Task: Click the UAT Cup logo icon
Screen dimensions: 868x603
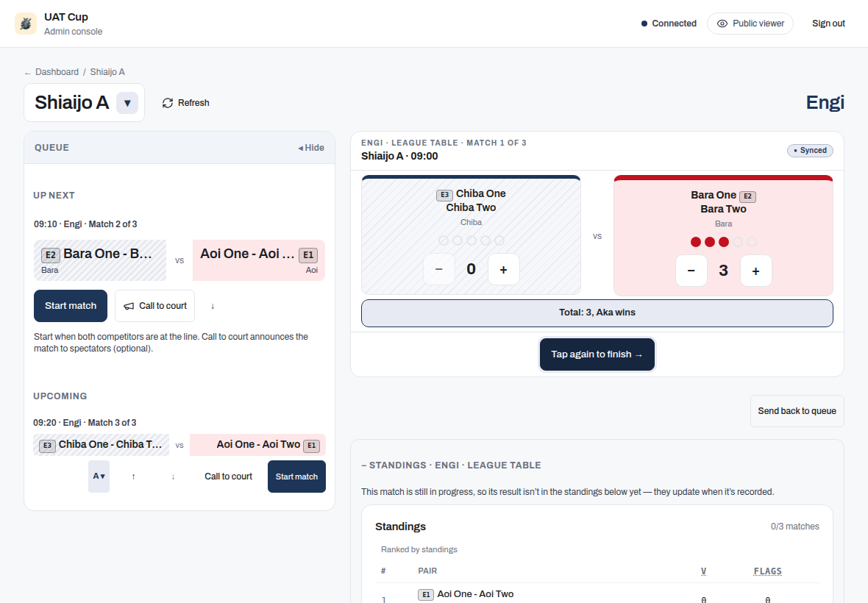Action: (x=26, y=24)
